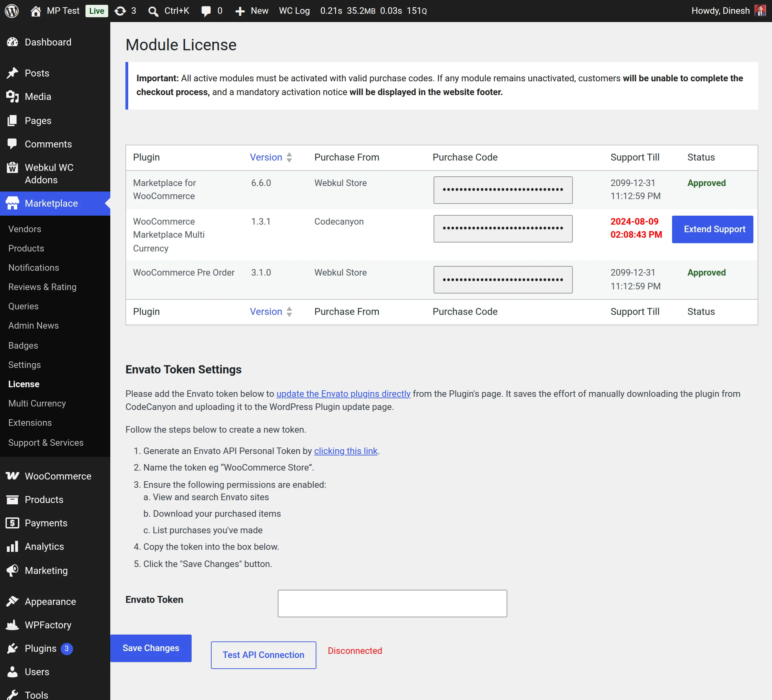Open Dinesh's user avatar
The width and height of the screenshot is (772, 700).
pos(760,10)
